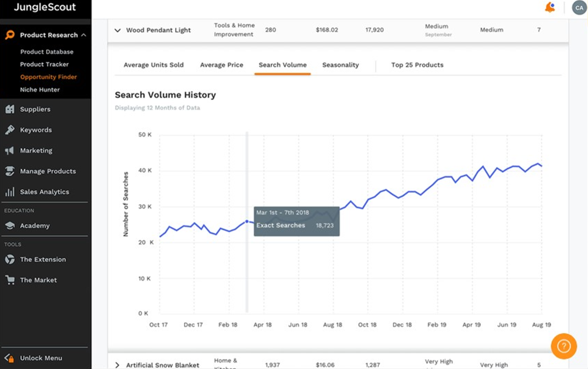Viewport: 588px width, 369px height.
Task: Open the Top 25 Products tab
Action: tap(417, 65)
